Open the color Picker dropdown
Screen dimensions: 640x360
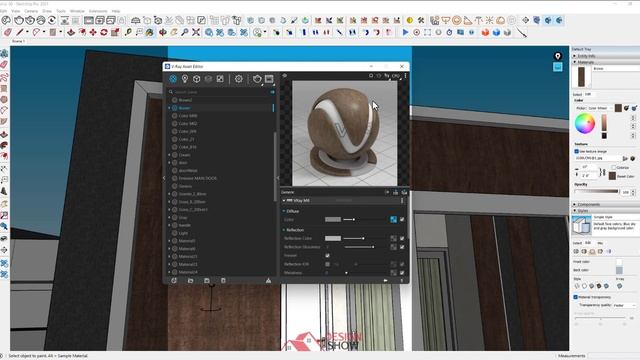[x=600, y=108]
